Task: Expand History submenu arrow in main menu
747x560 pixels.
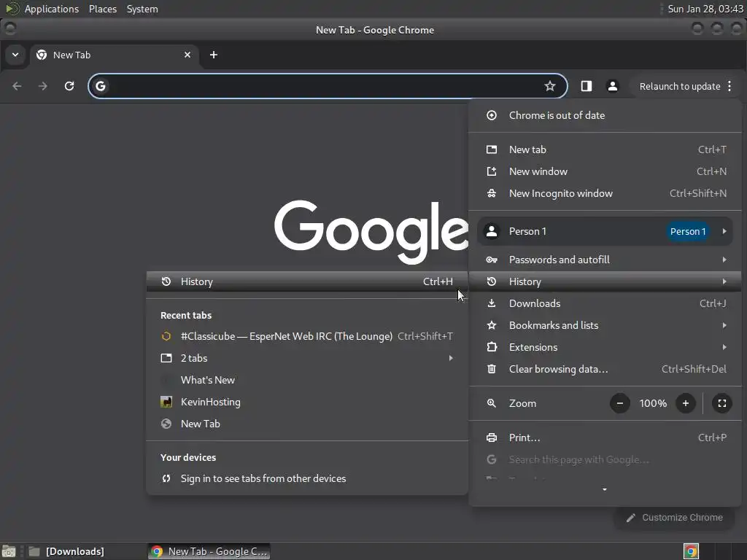Action: click(724, 281)
